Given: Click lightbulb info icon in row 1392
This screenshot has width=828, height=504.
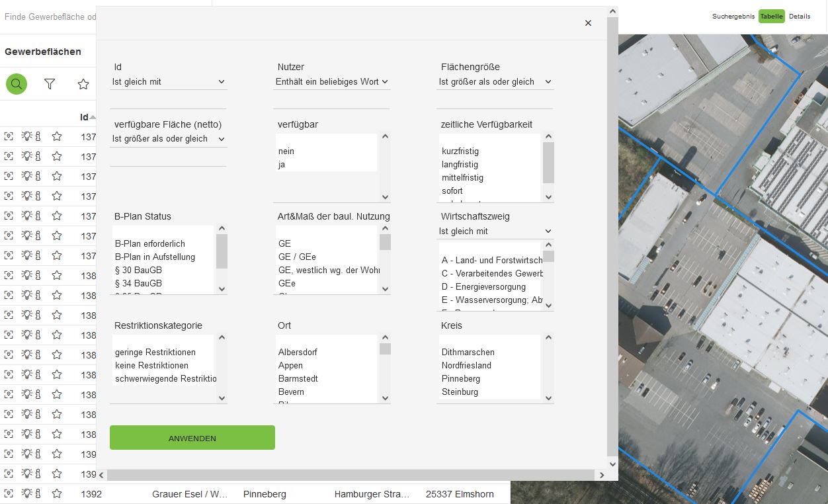Looking at the screenshot, I should (27, 494).
